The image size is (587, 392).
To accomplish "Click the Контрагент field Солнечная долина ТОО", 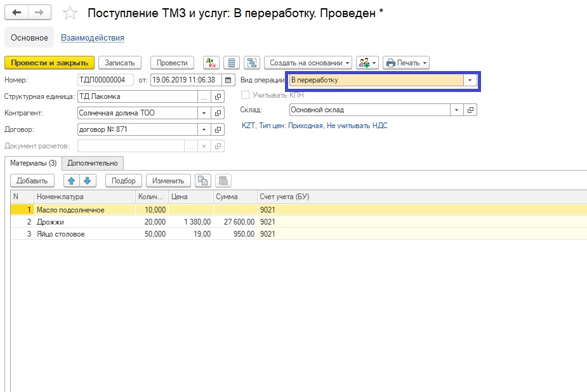I will click(x=138, y=113).
